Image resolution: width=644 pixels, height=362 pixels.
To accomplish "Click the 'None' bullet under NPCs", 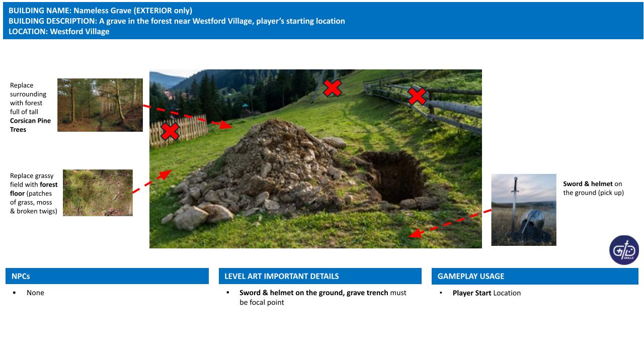I will (x=35, y=293).
